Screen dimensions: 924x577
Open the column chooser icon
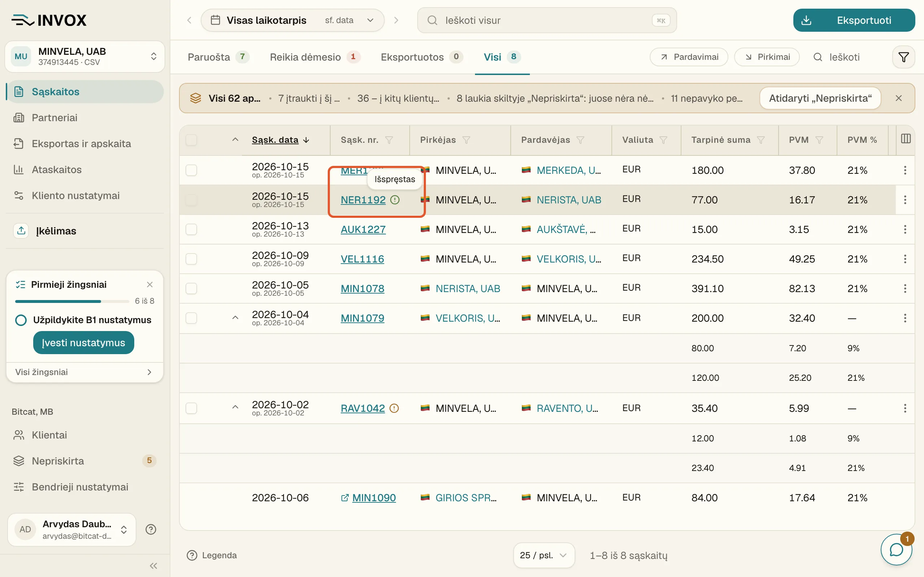(x=906, y=139)
